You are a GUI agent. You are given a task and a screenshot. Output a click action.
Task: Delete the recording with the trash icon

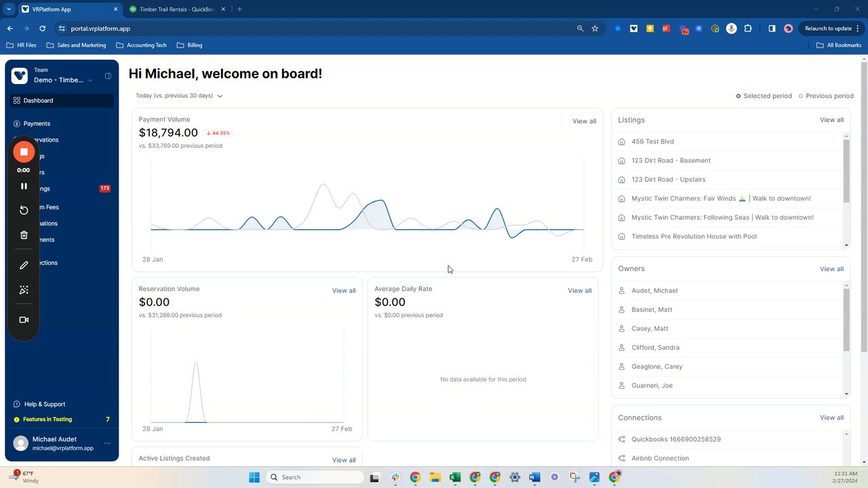point(24,235)
